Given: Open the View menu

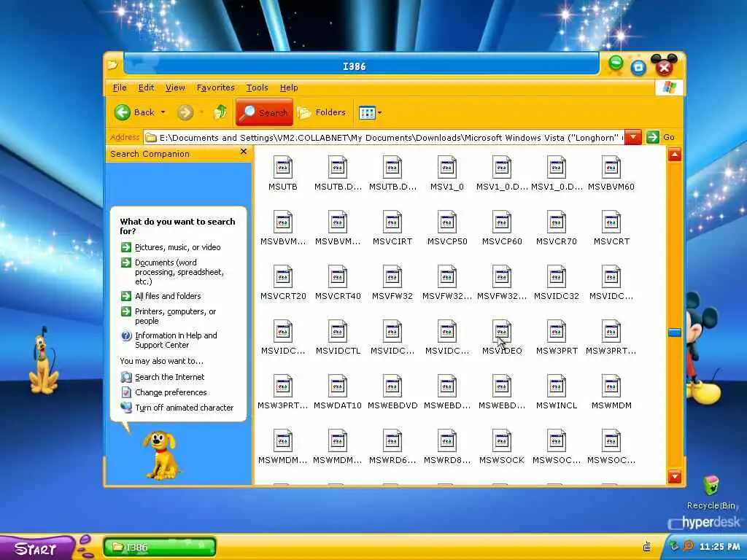Looking at the screenshot, I should pos(175,87).
